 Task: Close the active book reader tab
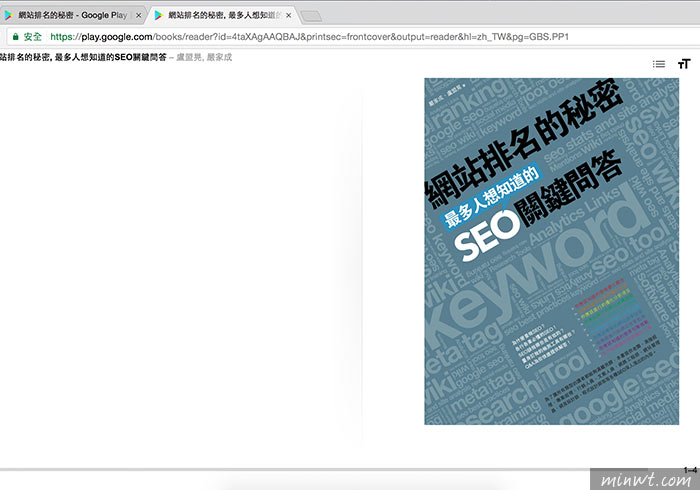[x=288, y=15]
